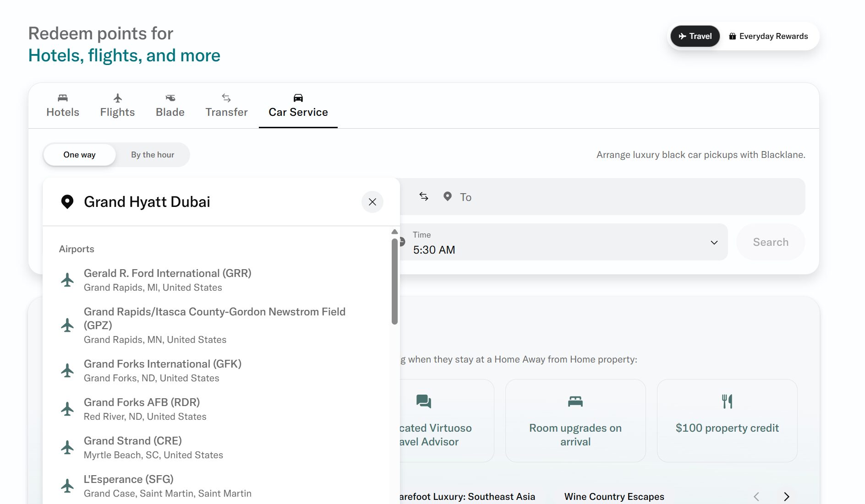Screen dimensions: 865x504
Task: Switch to Everyday Rewards
Action: 768,36
